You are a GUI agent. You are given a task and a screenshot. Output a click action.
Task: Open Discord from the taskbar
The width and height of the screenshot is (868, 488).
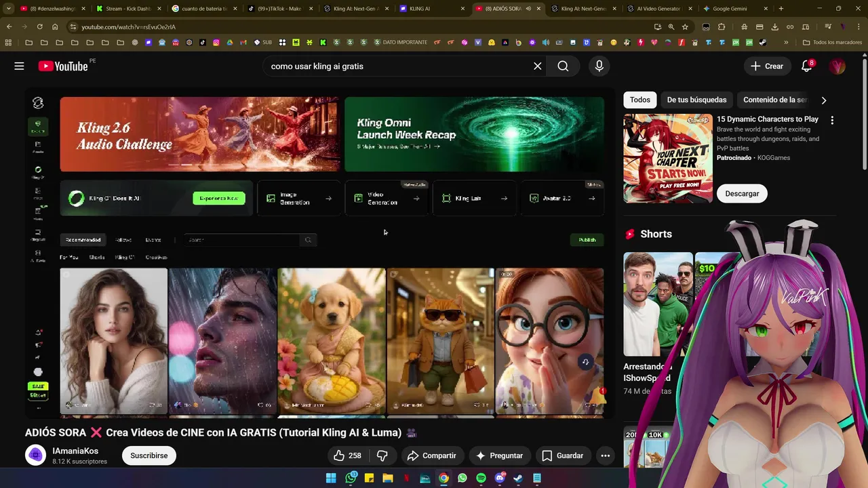click(x=500, y=478)
